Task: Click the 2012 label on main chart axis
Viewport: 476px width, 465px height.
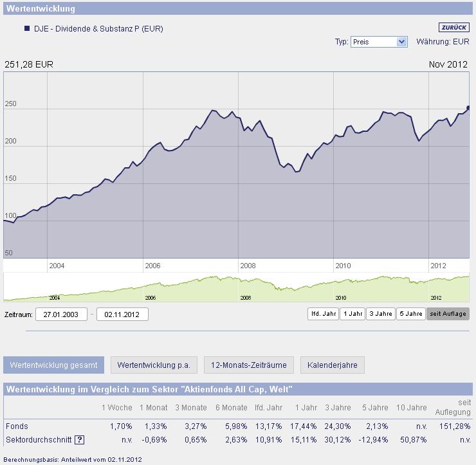Action: click(438, 266)
